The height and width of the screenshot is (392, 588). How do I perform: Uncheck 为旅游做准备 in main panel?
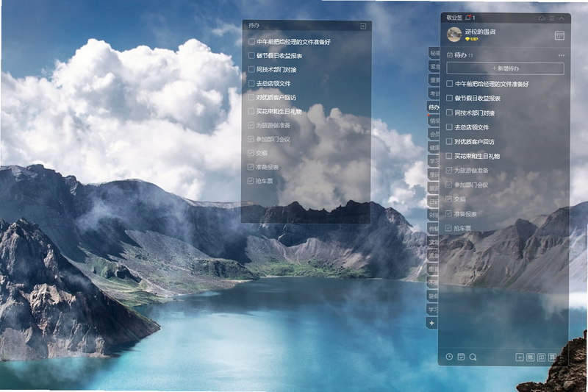point(449,171)
